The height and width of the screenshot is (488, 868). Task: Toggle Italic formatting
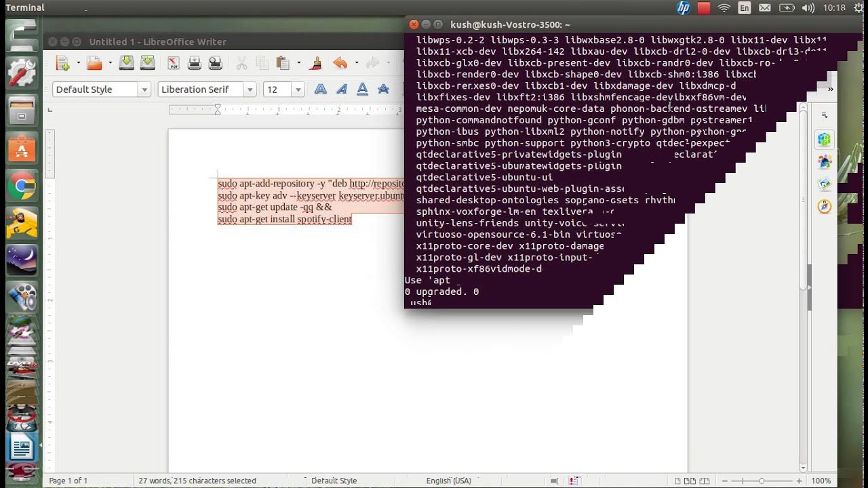pos(342,89)
